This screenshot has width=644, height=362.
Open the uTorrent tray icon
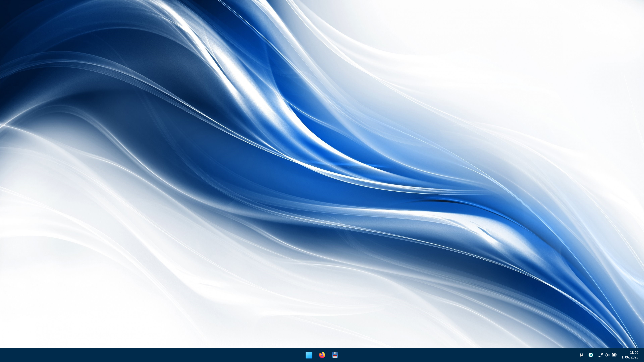(581, 355)
